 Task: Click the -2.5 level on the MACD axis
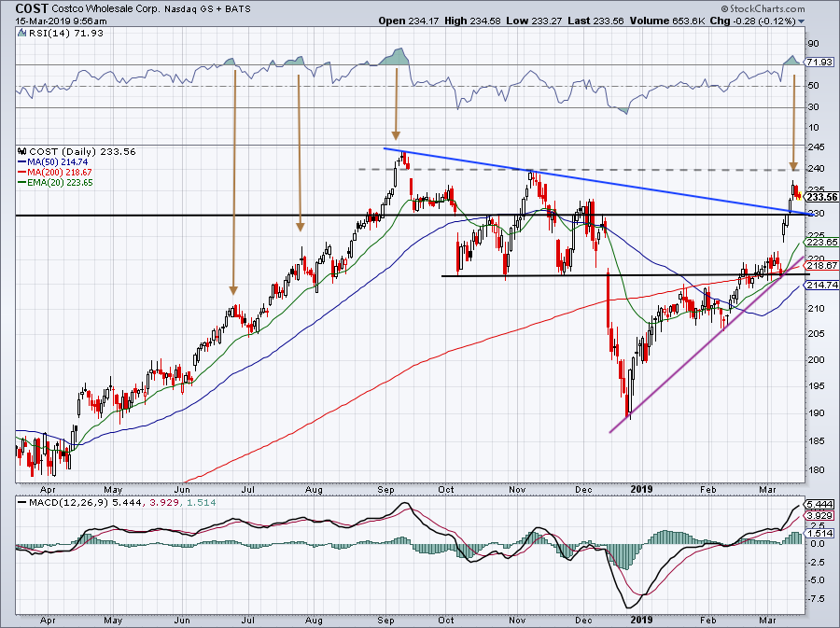coord(817,562)
